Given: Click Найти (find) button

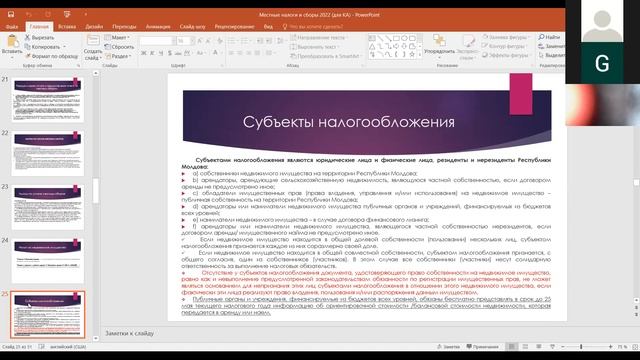Looking at the screenshot, I should 549,37.
